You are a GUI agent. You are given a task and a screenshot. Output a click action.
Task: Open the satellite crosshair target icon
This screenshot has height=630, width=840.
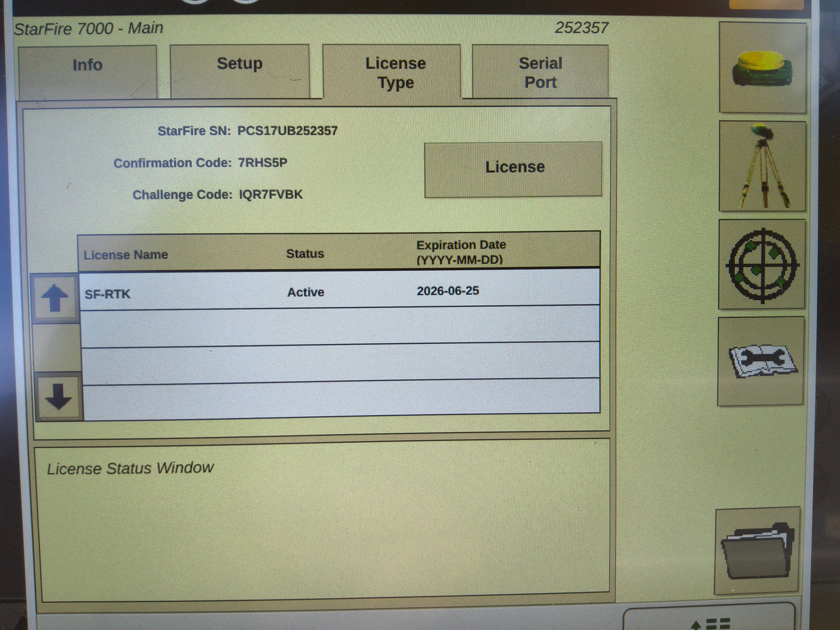762,264
